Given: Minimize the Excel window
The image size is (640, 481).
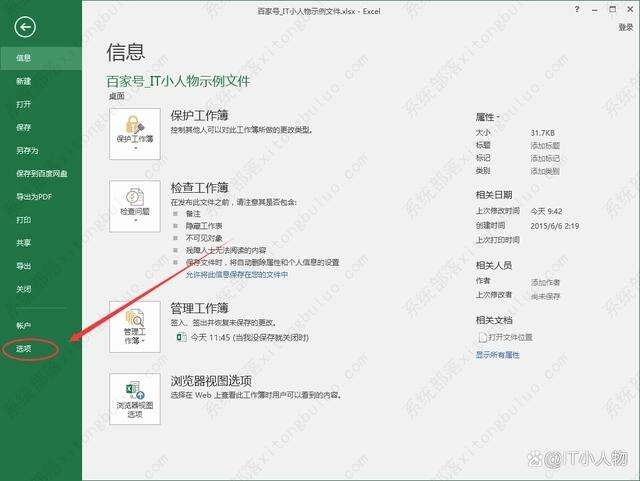Looking at the screenshot, I should pos(595,9).
